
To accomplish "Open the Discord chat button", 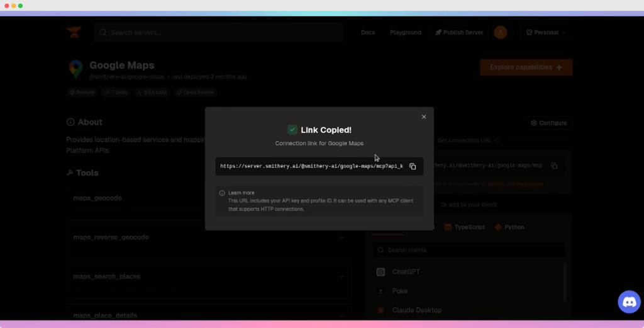I will [x=629, y=302].
